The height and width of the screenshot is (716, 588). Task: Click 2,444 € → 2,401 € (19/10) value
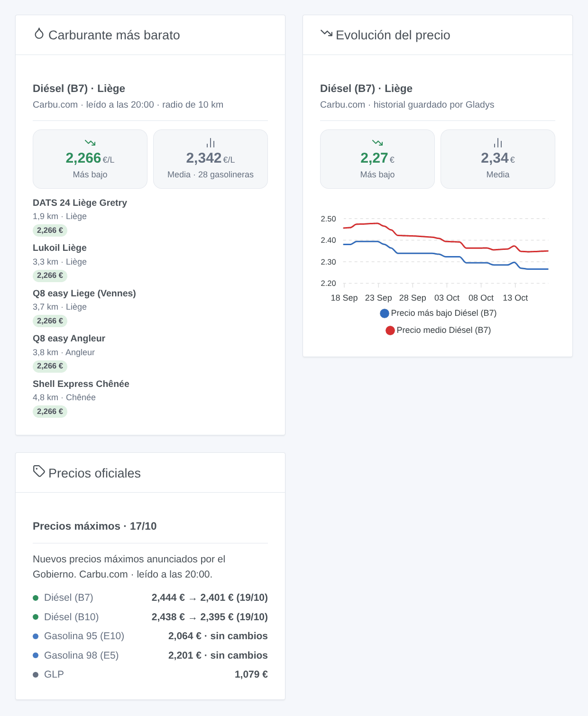[x=210, y=598]
